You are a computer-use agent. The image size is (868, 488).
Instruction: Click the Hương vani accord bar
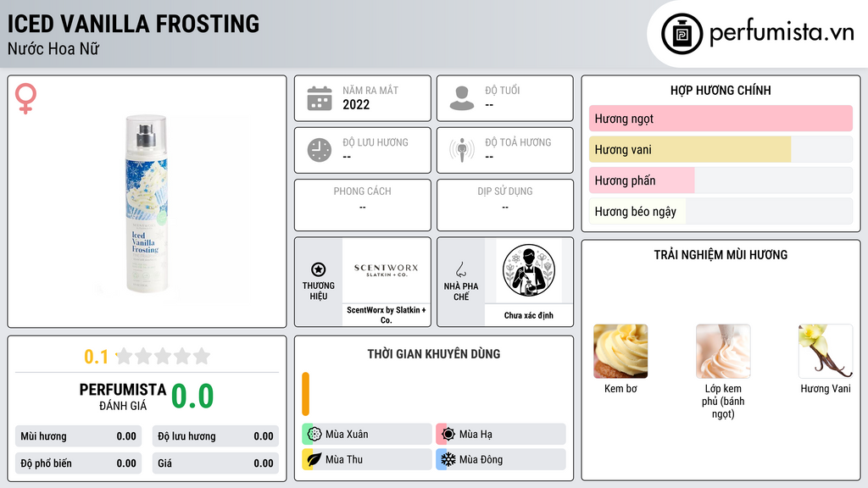click(x=721, y=149)
